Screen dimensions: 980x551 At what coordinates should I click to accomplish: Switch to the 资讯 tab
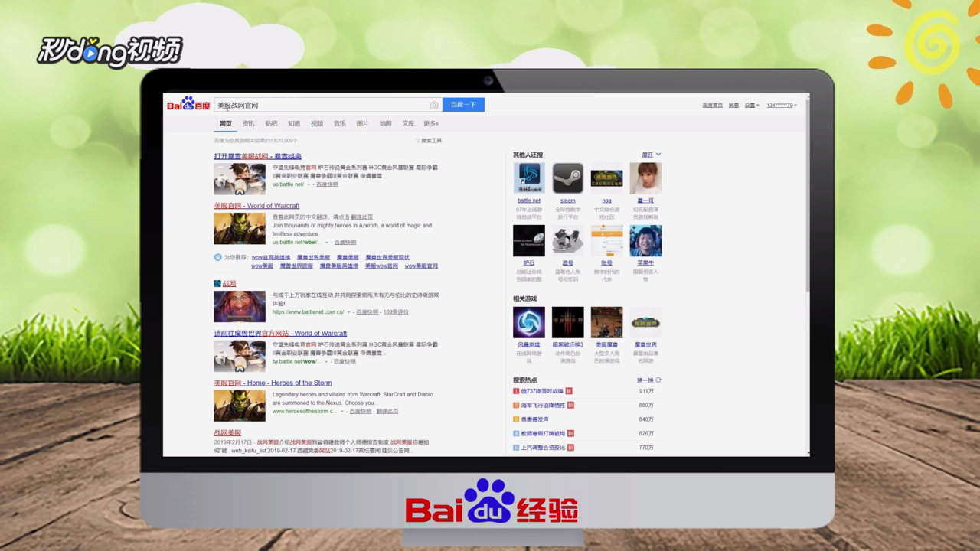[x=248, y=123]
